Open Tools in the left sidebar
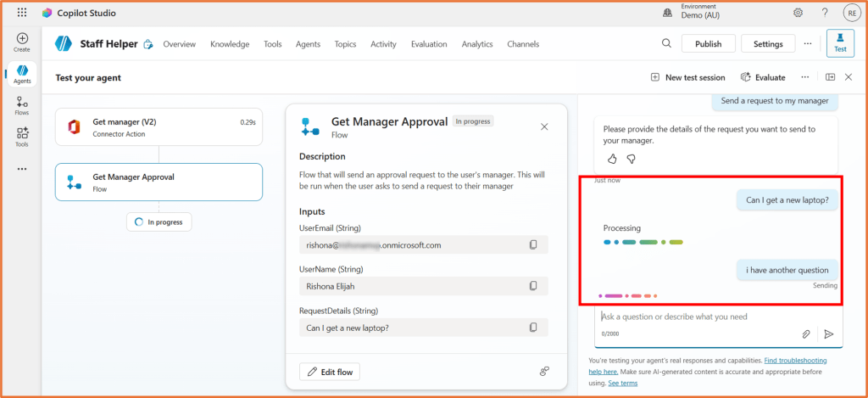The height and width of the screenshot is (398, 868). 22,137
